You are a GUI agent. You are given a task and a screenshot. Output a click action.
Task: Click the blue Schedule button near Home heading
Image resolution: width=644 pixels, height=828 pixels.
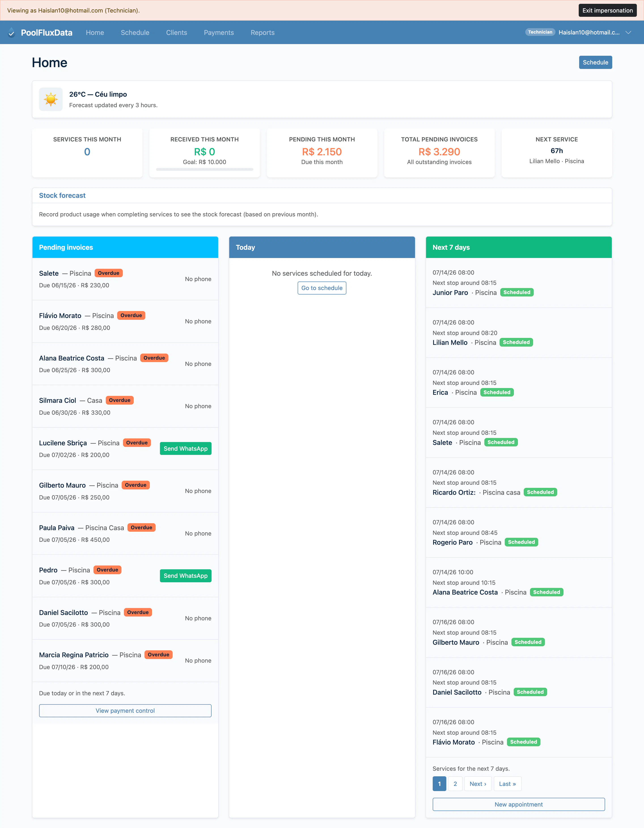click(595, 63)
